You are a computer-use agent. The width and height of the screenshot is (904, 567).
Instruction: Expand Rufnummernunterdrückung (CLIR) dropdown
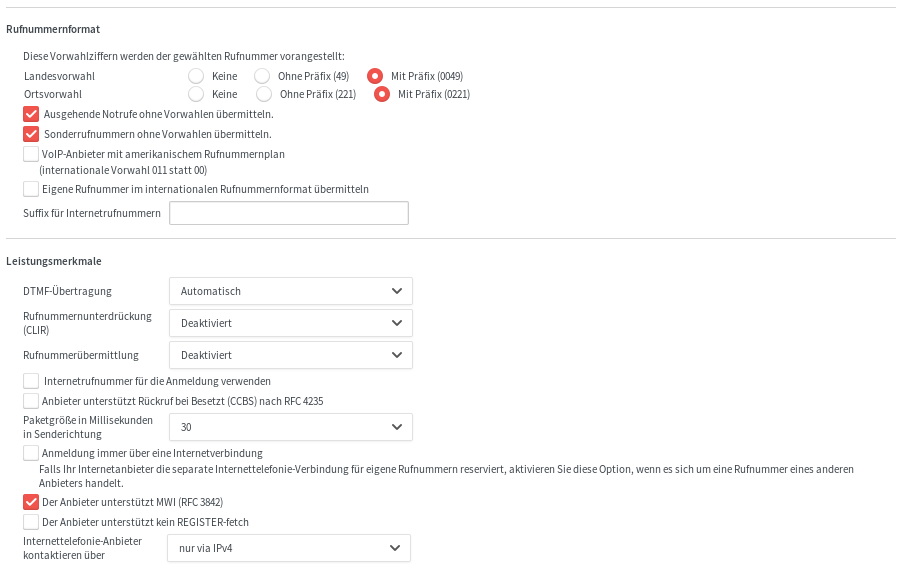click(x=291, y=323)
